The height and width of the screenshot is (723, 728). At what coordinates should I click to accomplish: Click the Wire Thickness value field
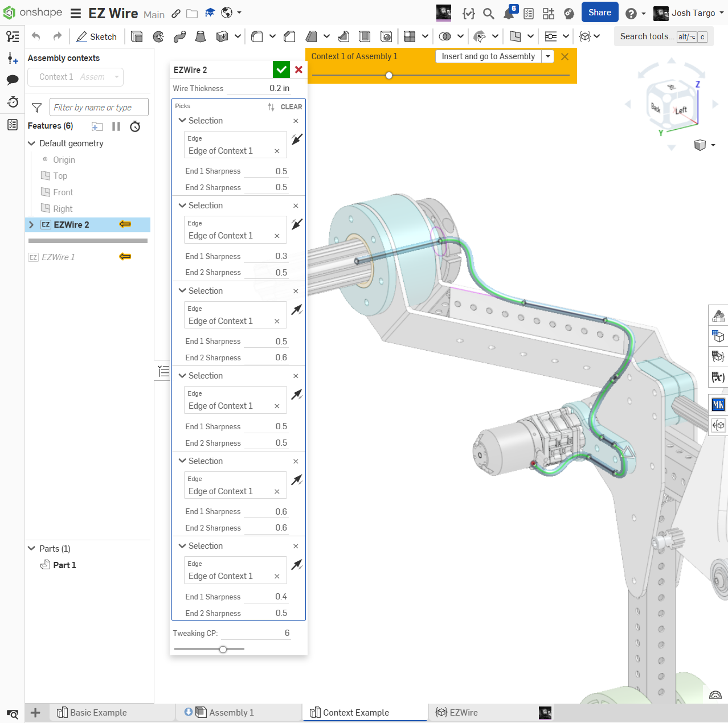259,88
